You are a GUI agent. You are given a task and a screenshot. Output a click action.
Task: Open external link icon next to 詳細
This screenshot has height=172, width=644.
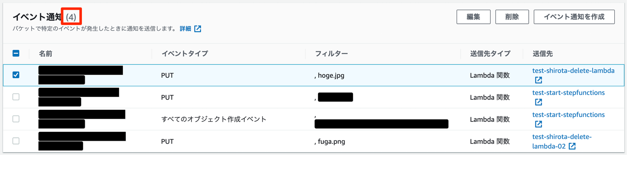[198, 29]
